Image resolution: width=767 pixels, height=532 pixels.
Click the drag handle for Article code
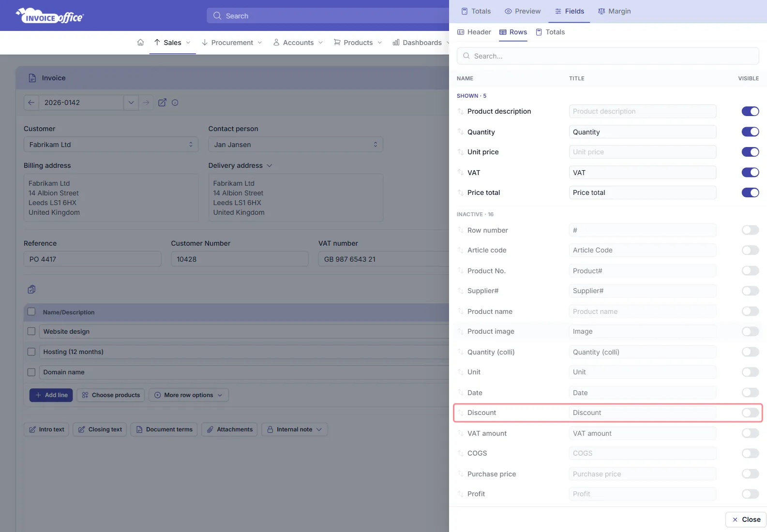click(x=460, y=250)
